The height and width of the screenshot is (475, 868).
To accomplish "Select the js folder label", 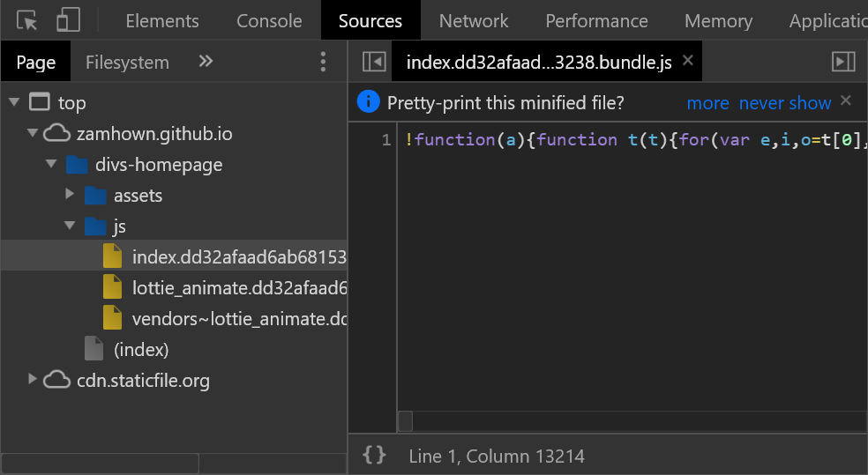I will point(120,226).
